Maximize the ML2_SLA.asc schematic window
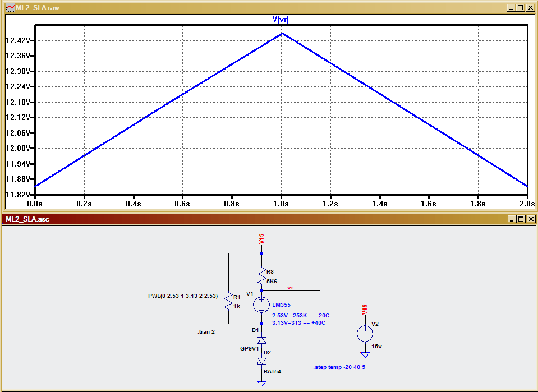 521,219
